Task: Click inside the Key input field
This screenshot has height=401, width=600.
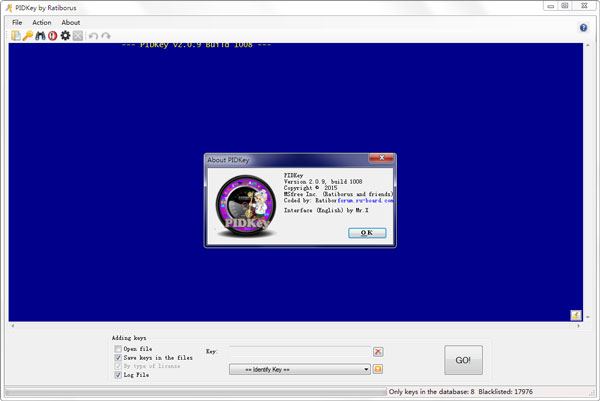Action: coord(300,352)
